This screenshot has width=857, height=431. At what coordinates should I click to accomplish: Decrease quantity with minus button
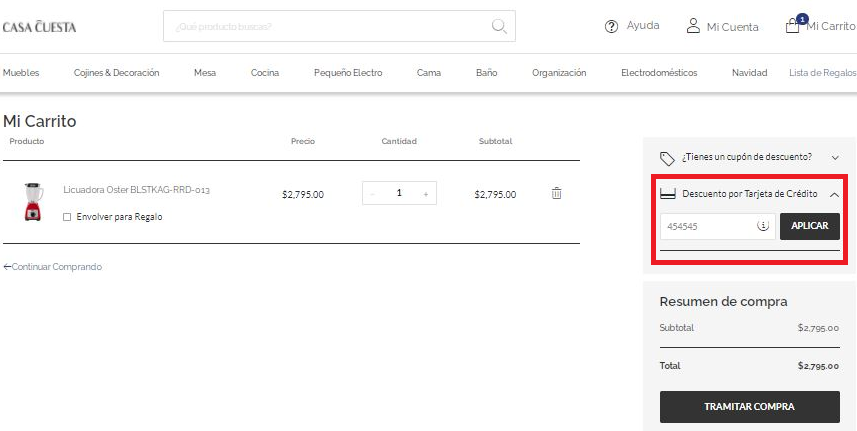372,194
